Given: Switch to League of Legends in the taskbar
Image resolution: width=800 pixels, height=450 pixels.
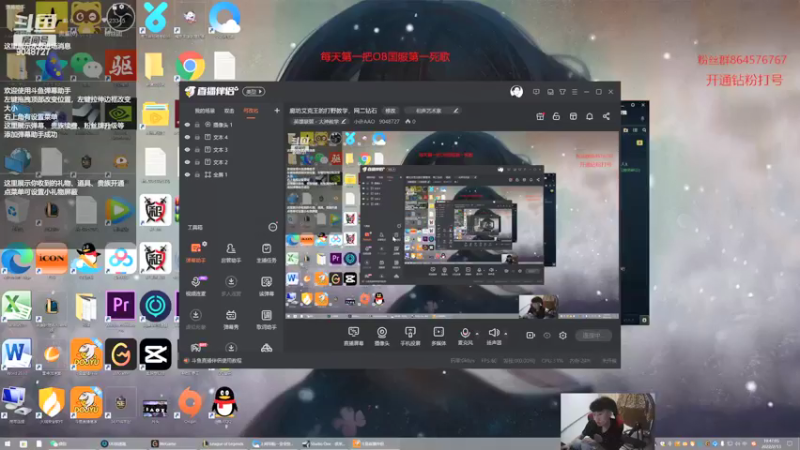Looking at the screenshot, I should click(x=223, y=444).
